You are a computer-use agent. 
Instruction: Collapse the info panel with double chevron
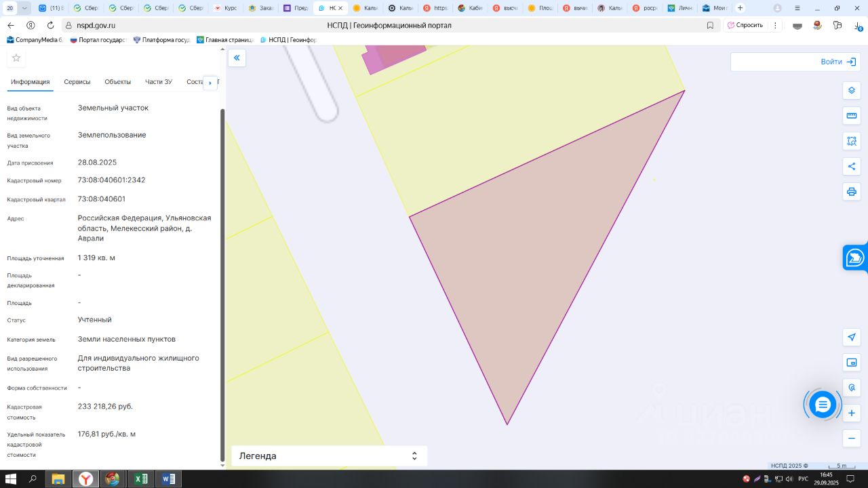pyautogui.click(x=237, y=58)
